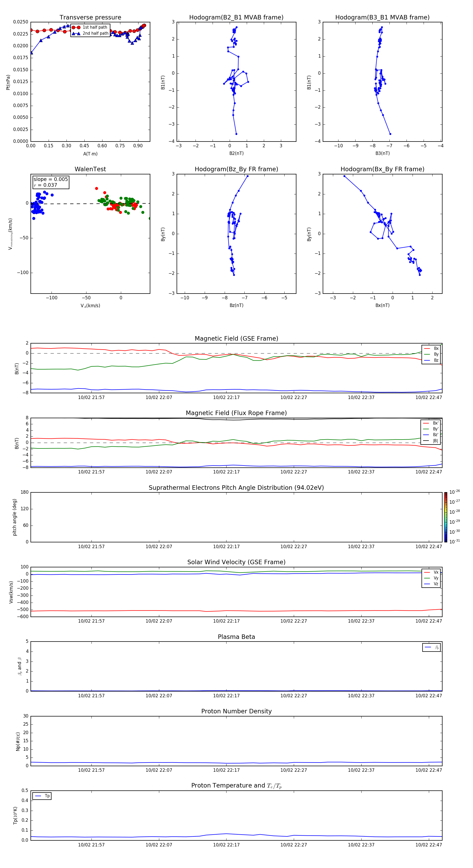The width and height of the screenshot is (473, 868).
Task: Click the Suprathermal Electrons Pitch Angle title
Action: [236, 488]
